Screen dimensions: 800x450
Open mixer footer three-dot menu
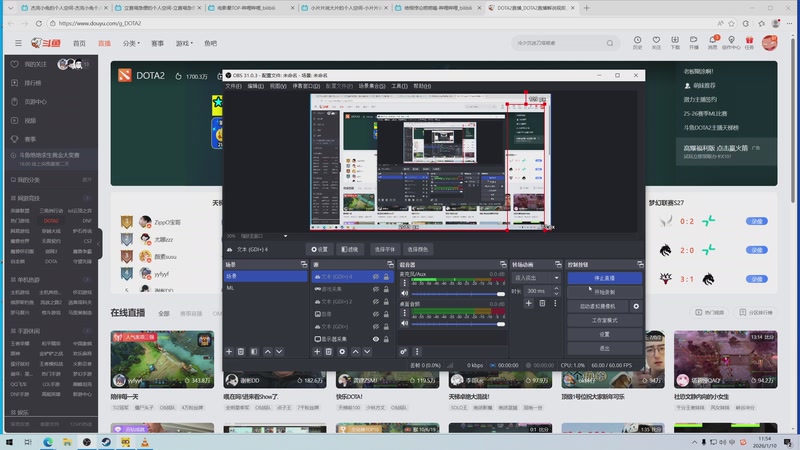[417, 352]
